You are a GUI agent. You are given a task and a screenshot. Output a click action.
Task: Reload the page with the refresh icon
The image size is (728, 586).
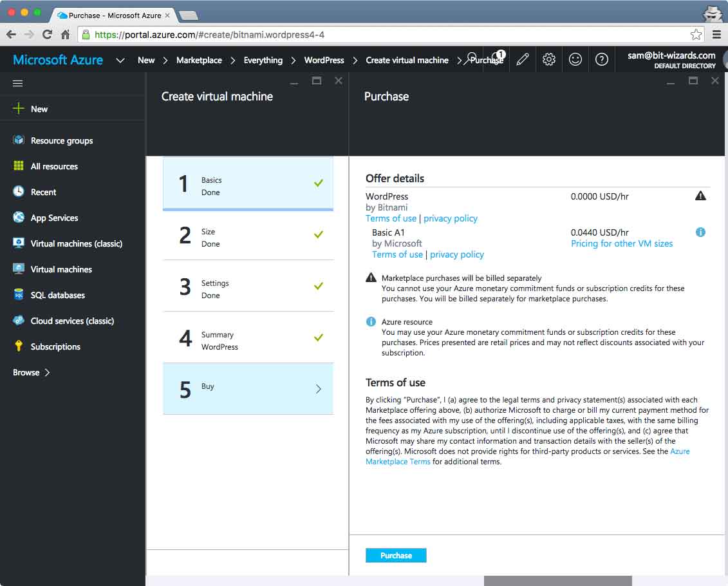coord(47,34)
